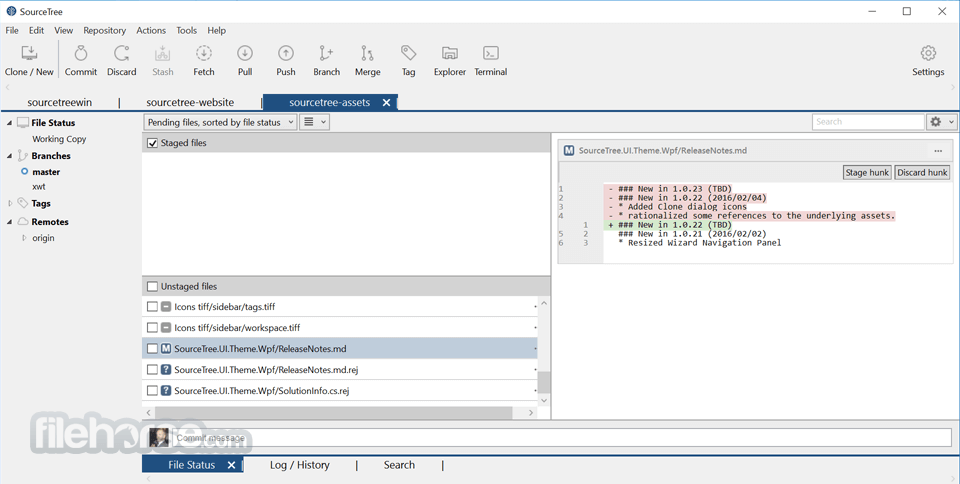
Task: Tick checkbox for SolutionInfo.cs.rej
Action: (x=152, y=390)
